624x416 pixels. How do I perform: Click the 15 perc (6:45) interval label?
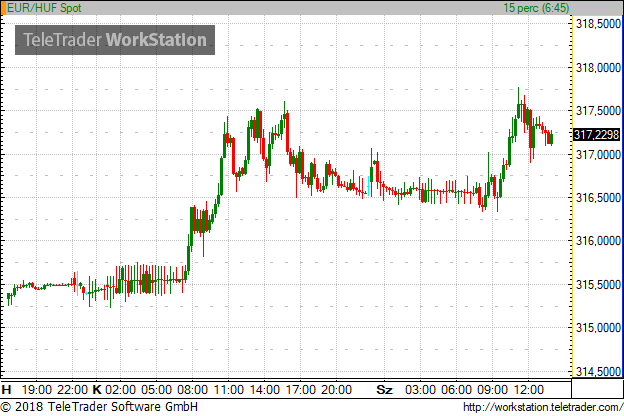click(536, 8)
